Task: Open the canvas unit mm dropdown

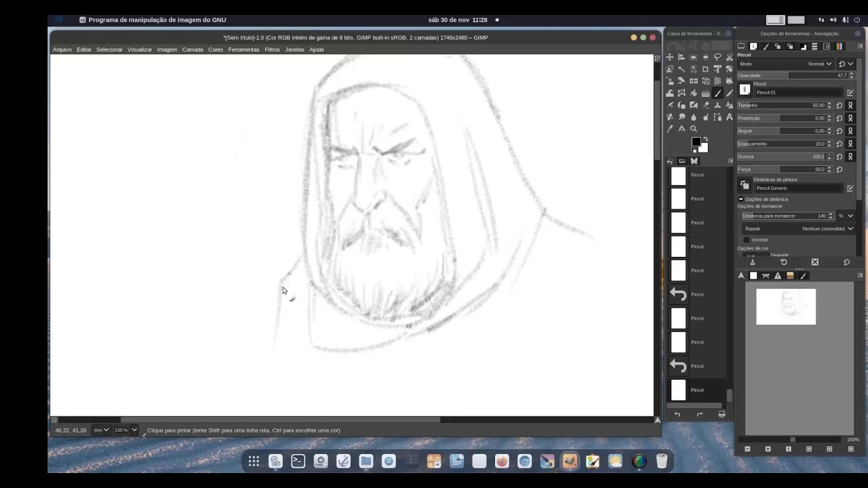Action: pos(101,430)
